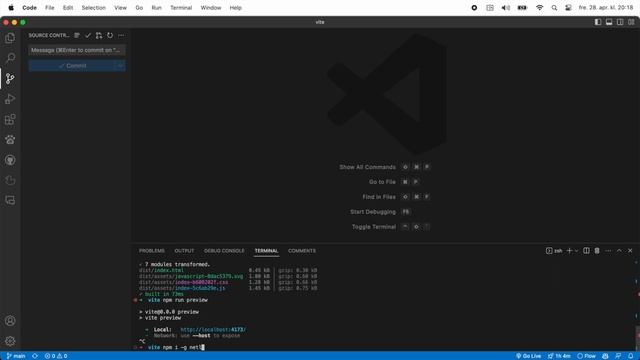Open the Terminal menu in menu bar
Image resolution: width=640 pixels, height=360 pixels.
181,8
